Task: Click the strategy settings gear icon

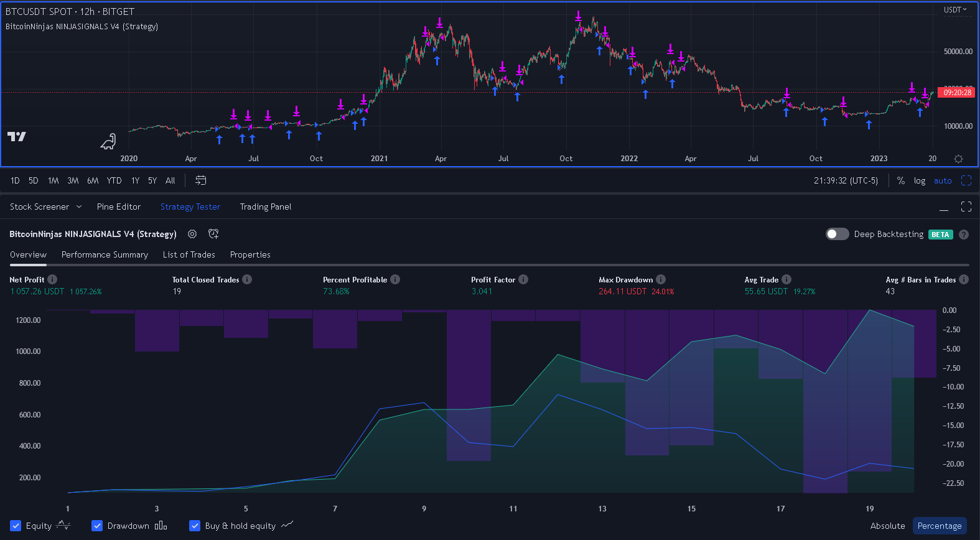Action: coord(192,234)
